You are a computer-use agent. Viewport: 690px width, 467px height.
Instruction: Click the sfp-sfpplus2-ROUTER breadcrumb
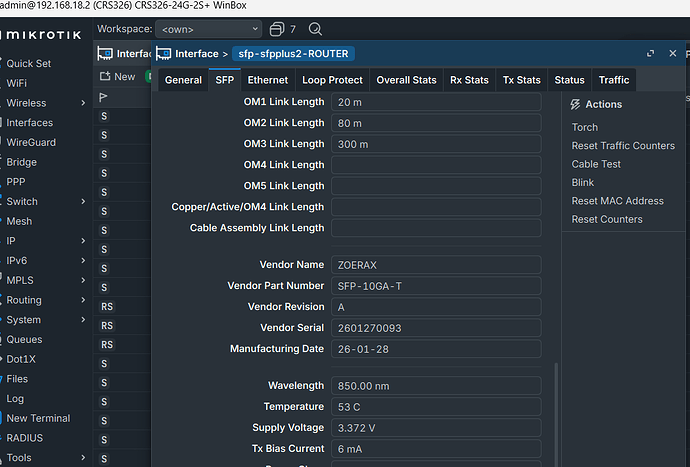tap(293, 54)
